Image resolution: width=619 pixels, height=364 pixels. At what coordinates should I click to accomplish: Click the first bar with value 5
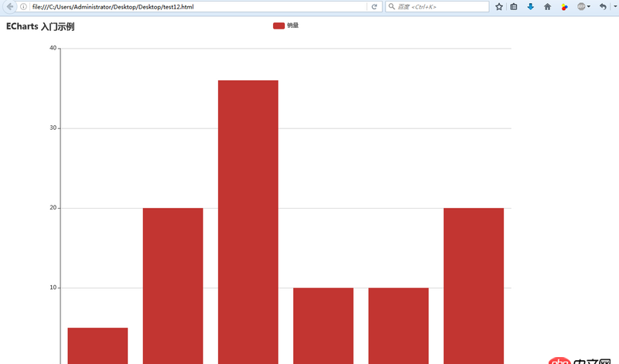[x=97, y=346]
